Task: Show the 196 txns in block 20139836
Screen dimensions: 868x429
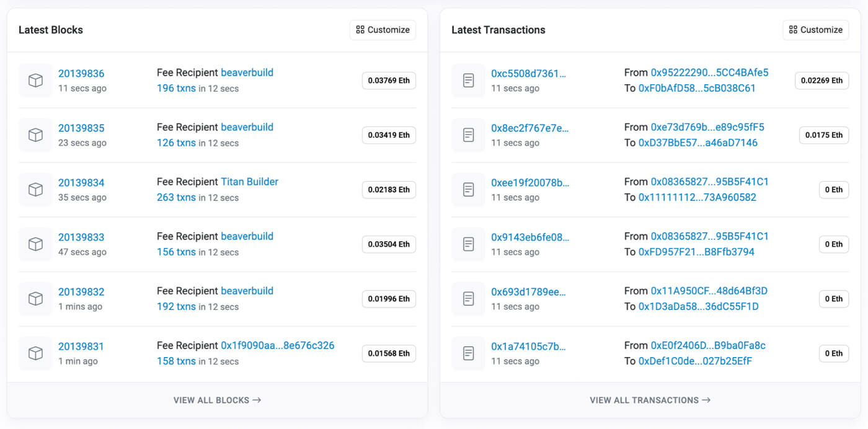Action: 176,89
